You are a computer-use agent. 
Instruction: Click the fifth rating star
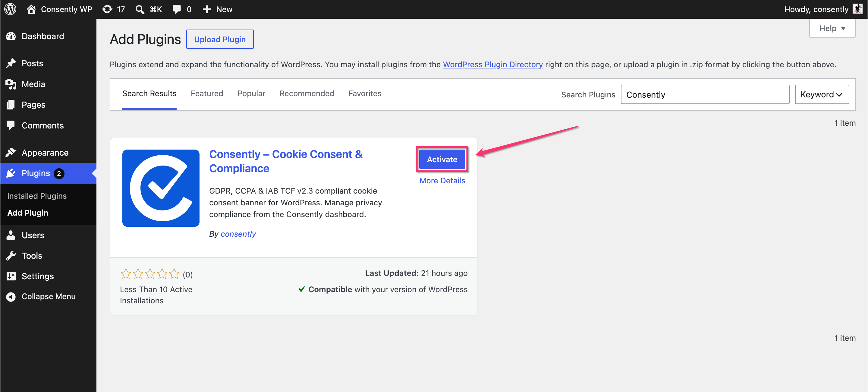coord(174,274)
